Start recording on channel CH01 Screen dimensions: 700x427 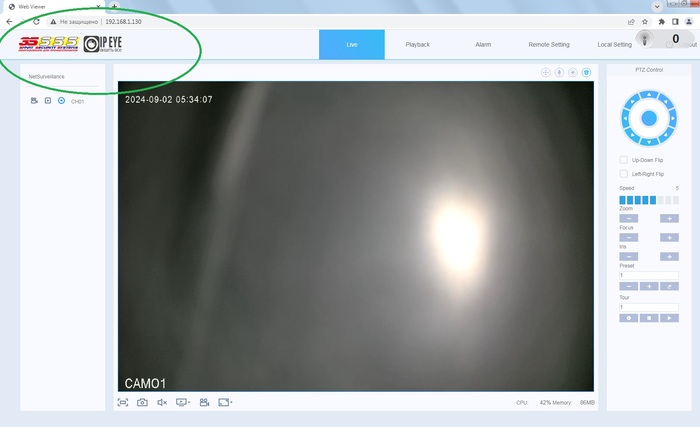coord(34,101)
